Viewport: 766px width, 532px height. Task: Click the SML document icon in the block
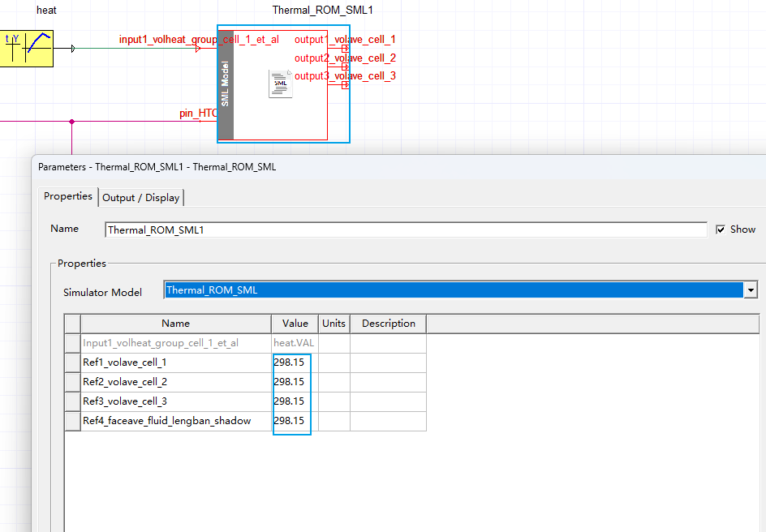point(280,84)
